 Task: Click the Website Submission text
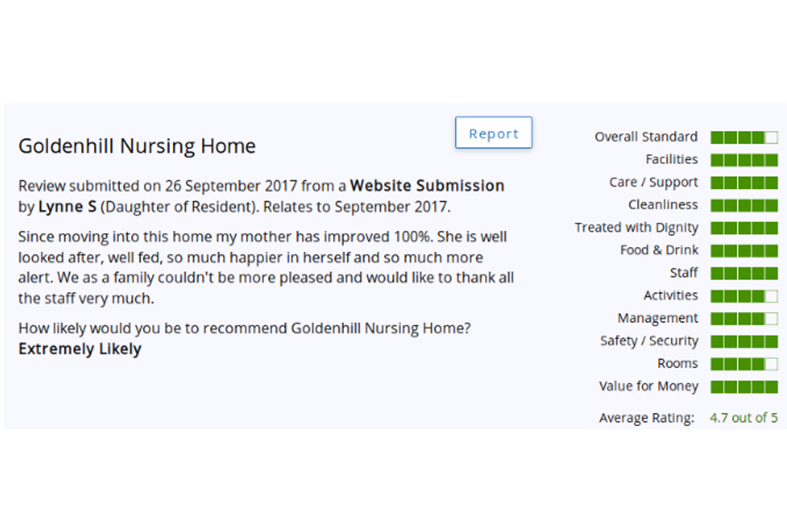(x=427, y=185)
